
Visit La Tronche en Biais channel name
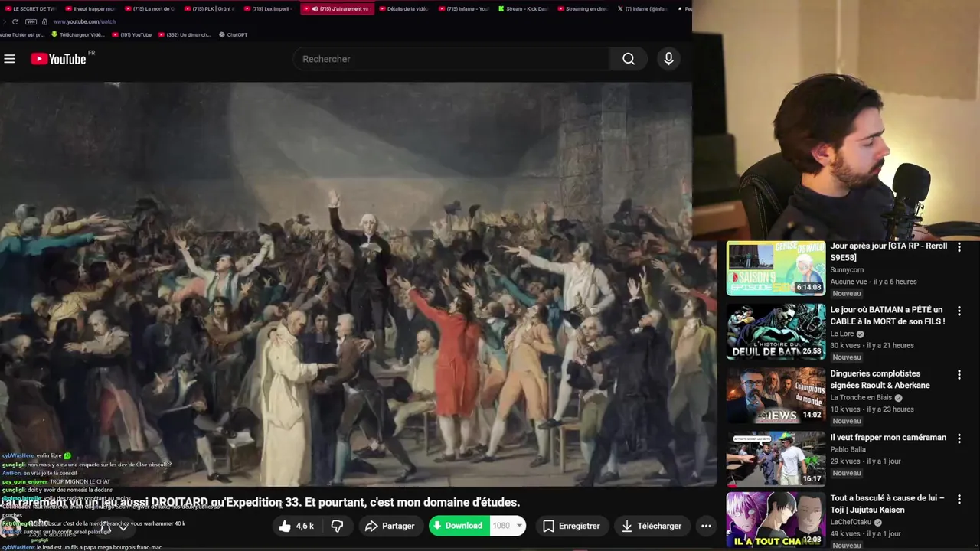coord(861,398)
